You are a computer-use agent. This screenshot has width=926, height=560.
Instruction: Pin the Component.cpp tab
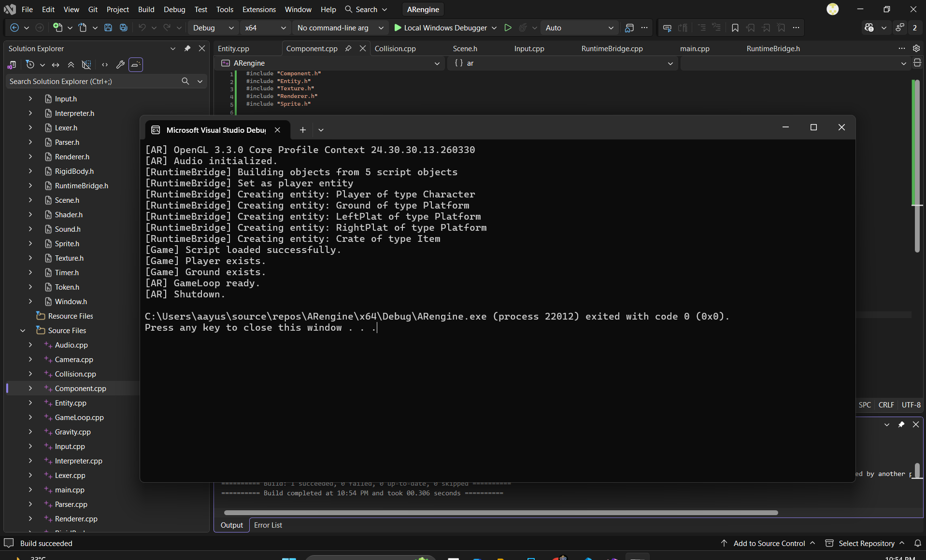pos(348,49)
